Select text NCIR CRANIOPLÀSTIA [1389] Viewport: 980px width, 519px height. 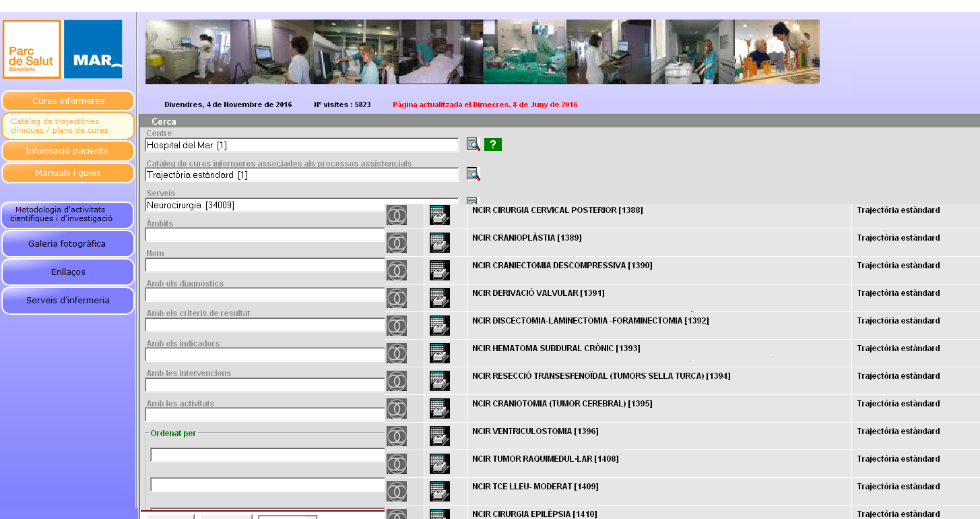point(527,238)
